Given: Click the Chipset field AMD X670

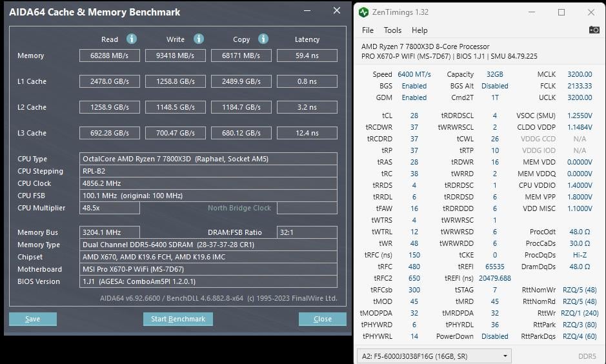Looking at the screenshot, I should tap(208, 257).
